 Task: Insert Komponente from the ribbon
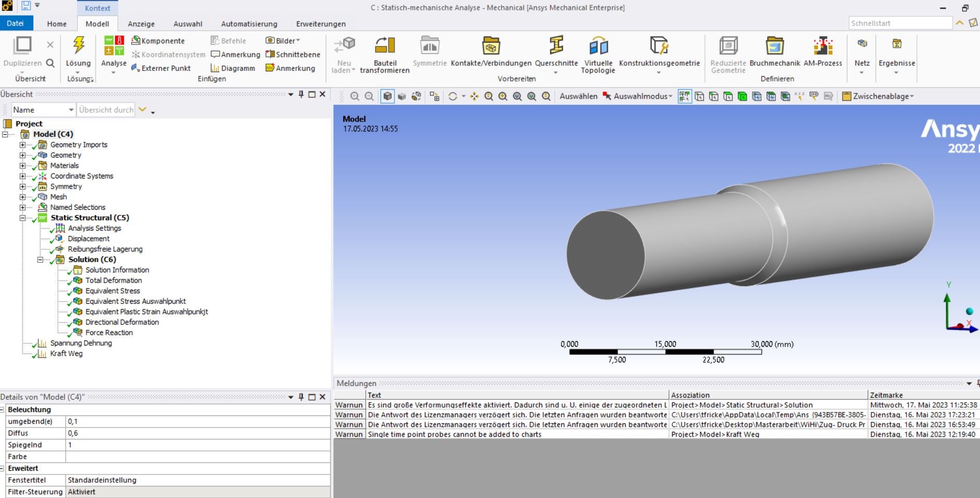coord(158,41)
